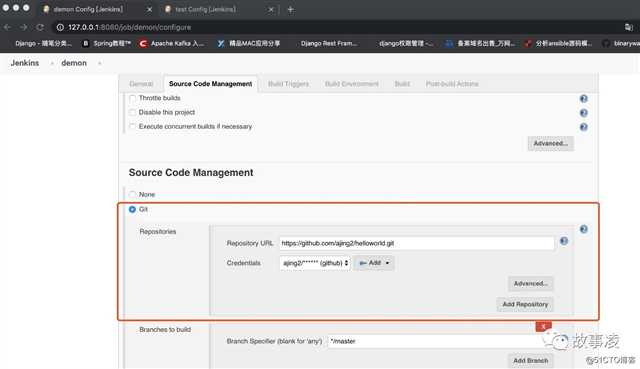Viewport: 640px width, 369px height.
Task: Click browser back arrow
Action: click(x=7, y=27)
